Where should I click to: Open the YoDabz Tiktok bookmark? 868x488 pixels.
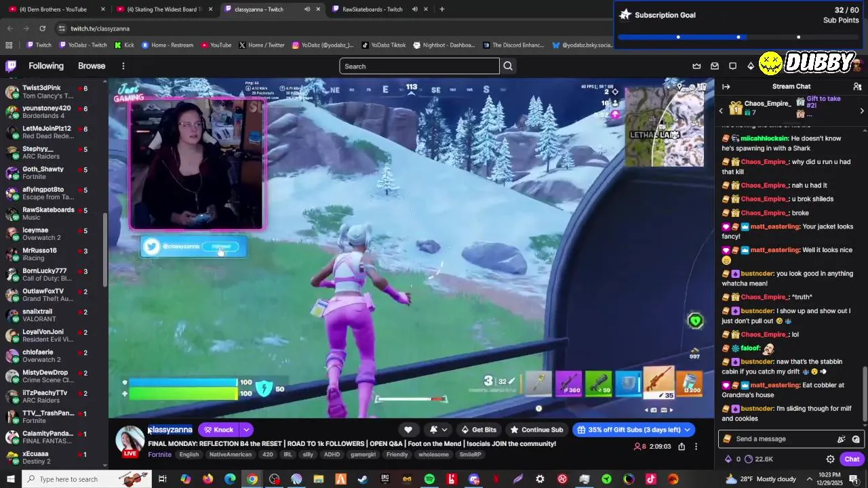tap(383, 45)
